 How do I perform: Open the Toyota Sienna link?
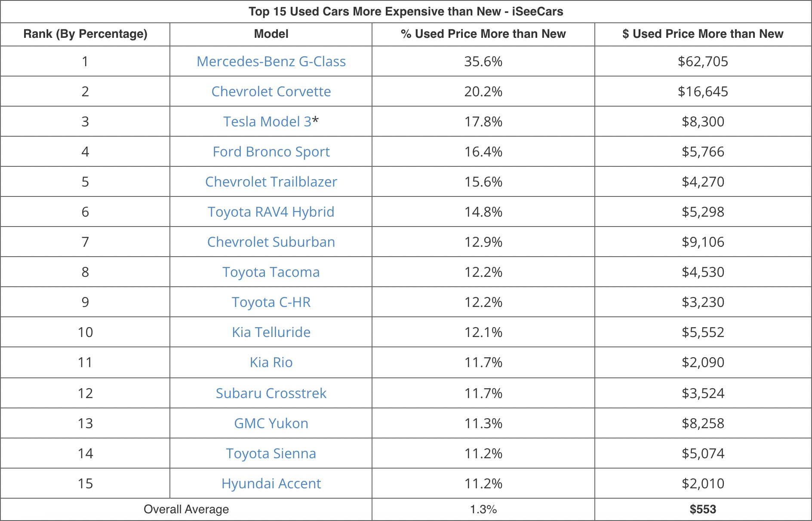271,454
